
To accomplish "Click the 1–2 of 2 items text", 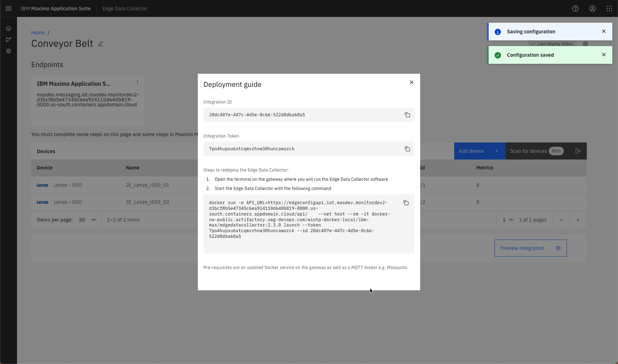I will pyautogui.click(x=123, y=220).
